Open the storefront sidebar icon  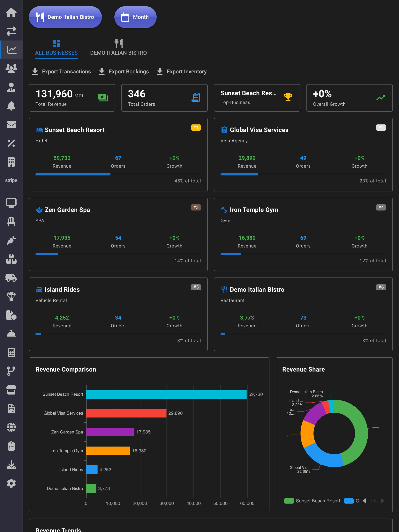pos(11,390)
